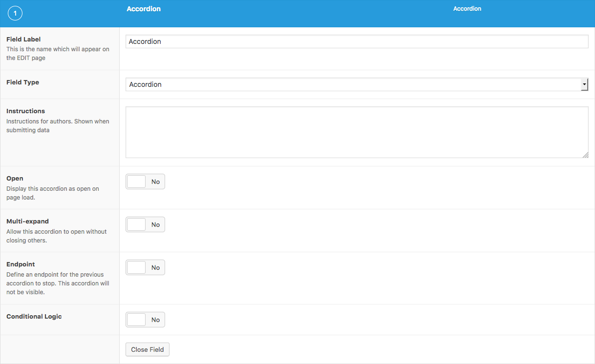Click inside the Instructions textarea

click(357, 132)
